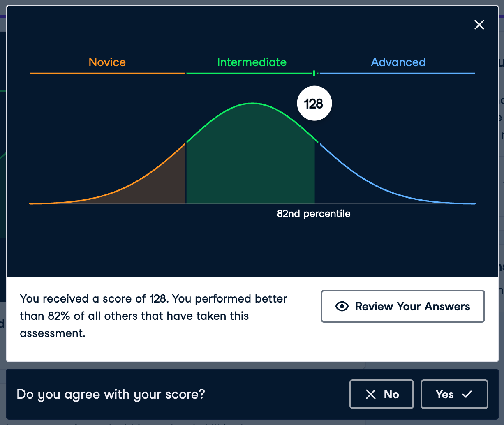Screen dimensions: 504x425
Task: Click the 128 score bubble
Action: point(314,104)
